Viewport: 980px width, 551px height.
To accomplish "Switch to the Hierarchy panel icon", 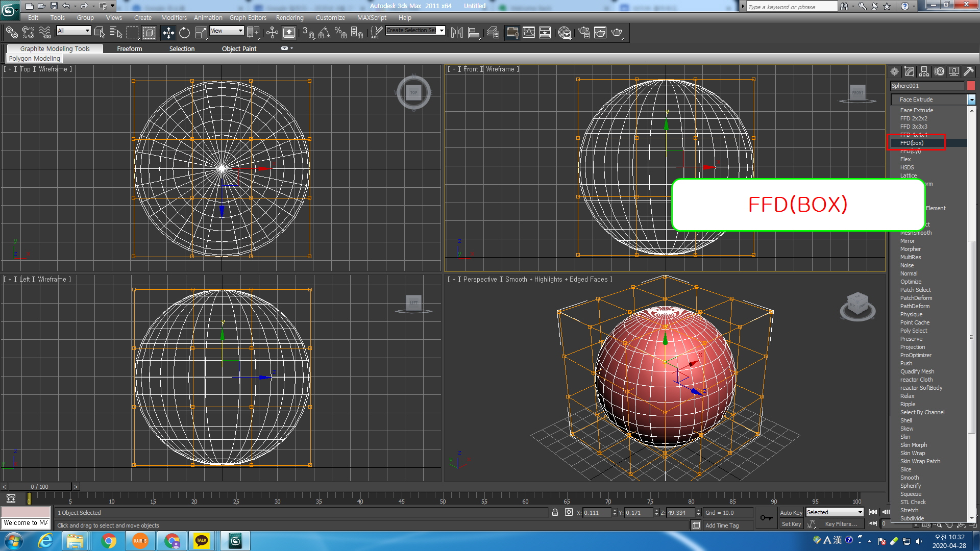I will pyautogui.click(x=924, y=71).
